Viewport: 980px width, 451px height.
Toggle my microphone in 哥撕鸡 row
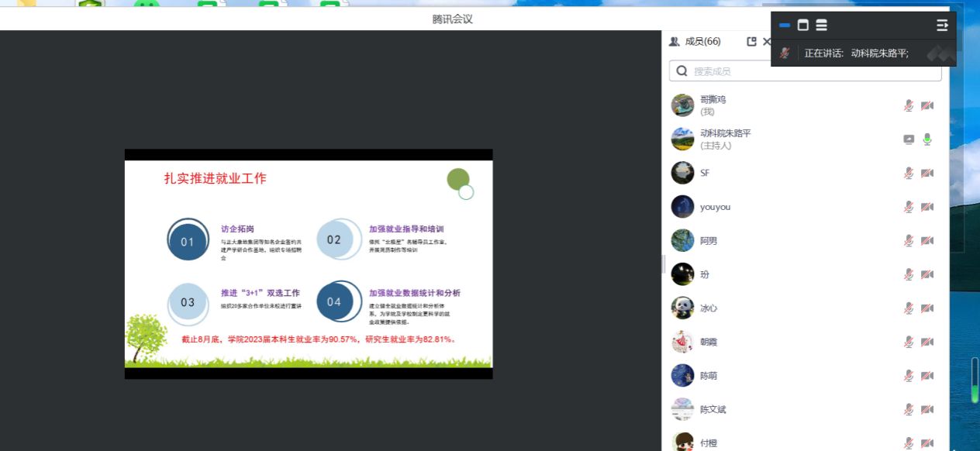click(909, 106)
